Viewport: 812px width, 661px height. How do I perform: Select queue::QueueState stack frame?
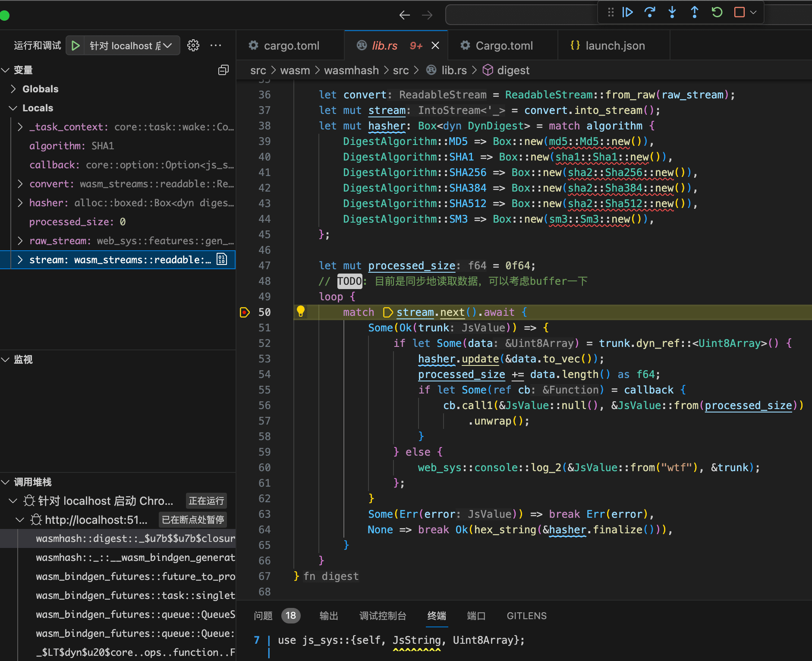(x=117, y=614)
